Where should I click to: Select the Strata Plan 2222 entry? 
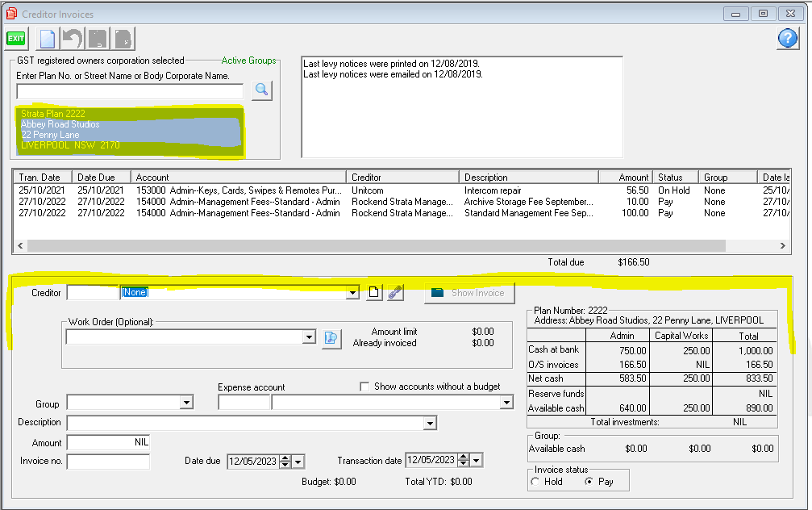(53, 114)
